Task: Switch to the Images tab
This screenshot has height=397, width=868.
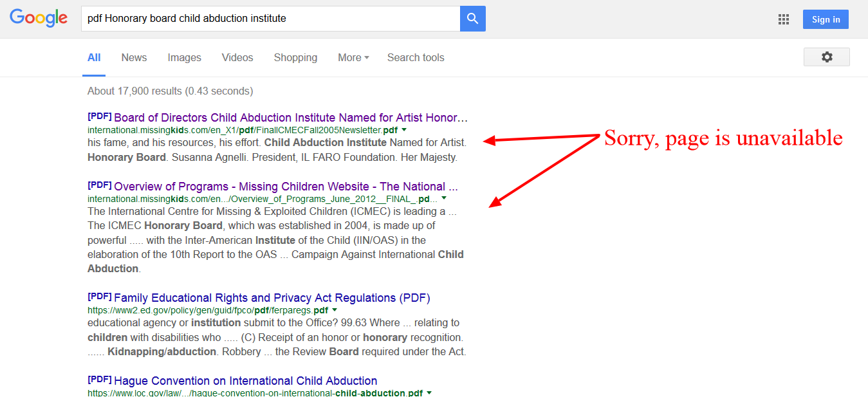Action: 184,57
